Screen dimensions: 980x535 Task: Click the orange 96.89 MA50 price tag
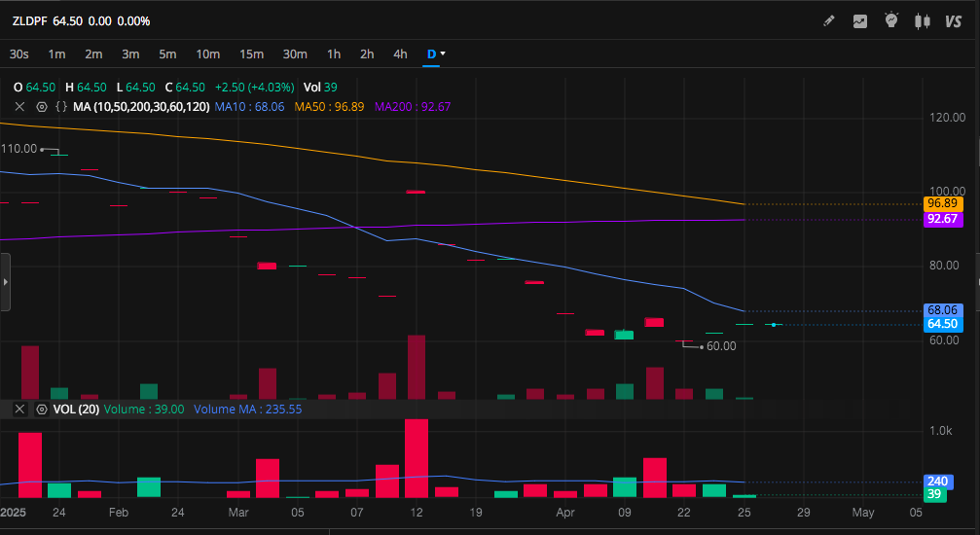click(x=943, y=203)
